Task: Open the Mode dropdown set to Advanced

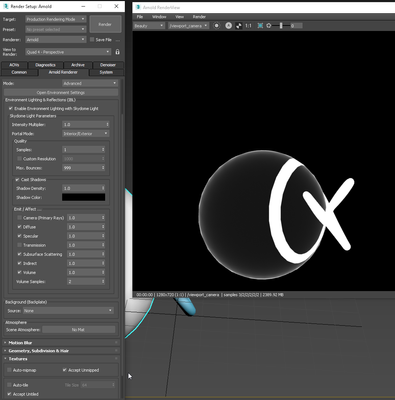Action: [x=90, y=83]
